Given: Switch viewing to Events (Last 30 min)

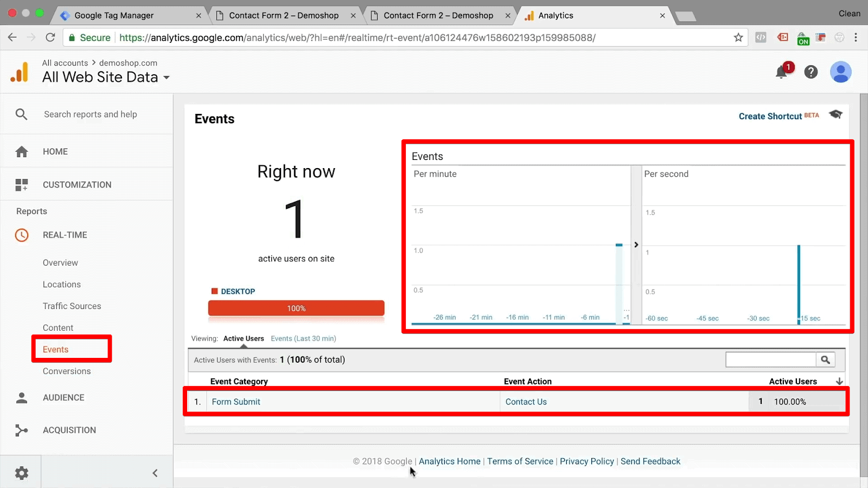Looking at the screenshot, I should 303,338.
